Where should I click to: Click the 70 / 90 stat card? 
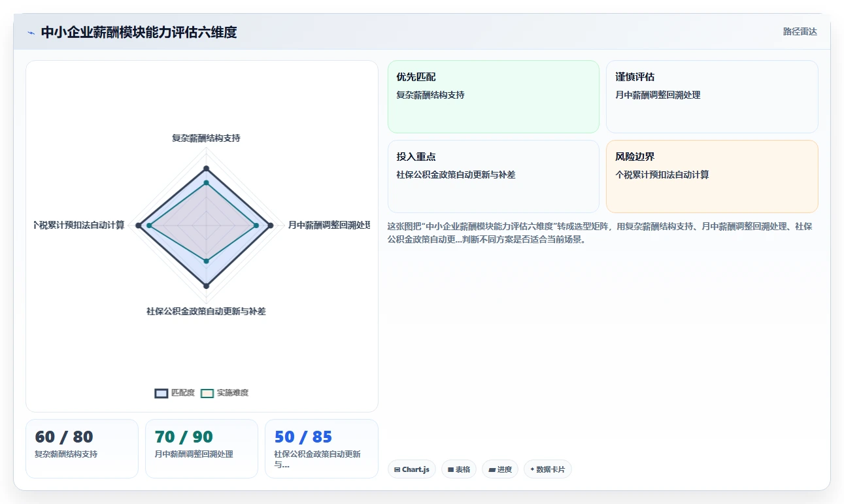[202, 448]
